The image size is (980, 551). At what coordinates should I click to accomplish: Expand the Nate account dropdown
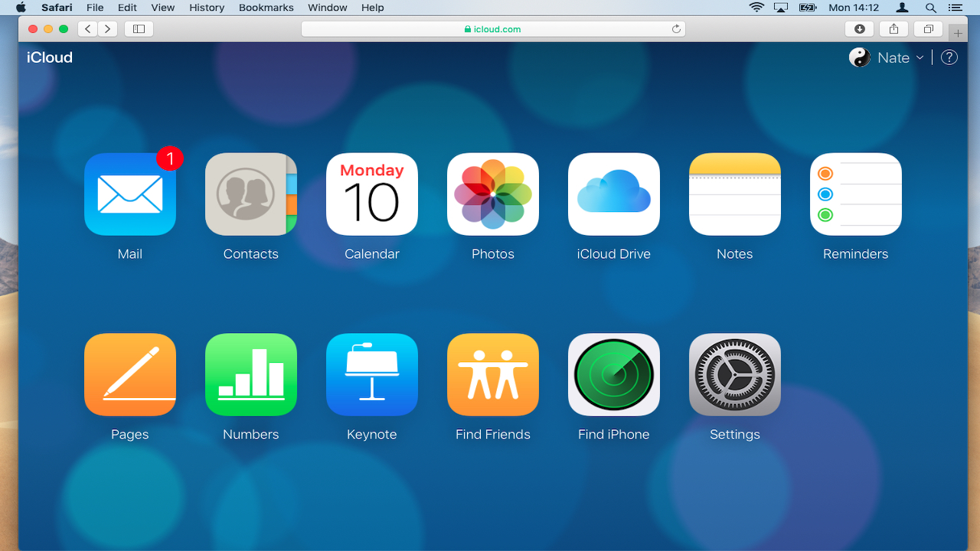(x=920, y=58)
